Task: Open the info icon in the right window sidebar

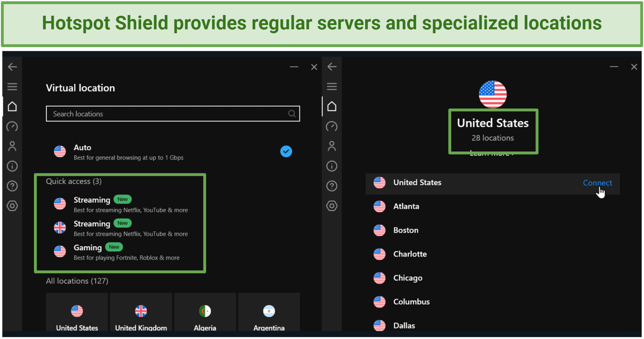Action: (x=332, y=166)
